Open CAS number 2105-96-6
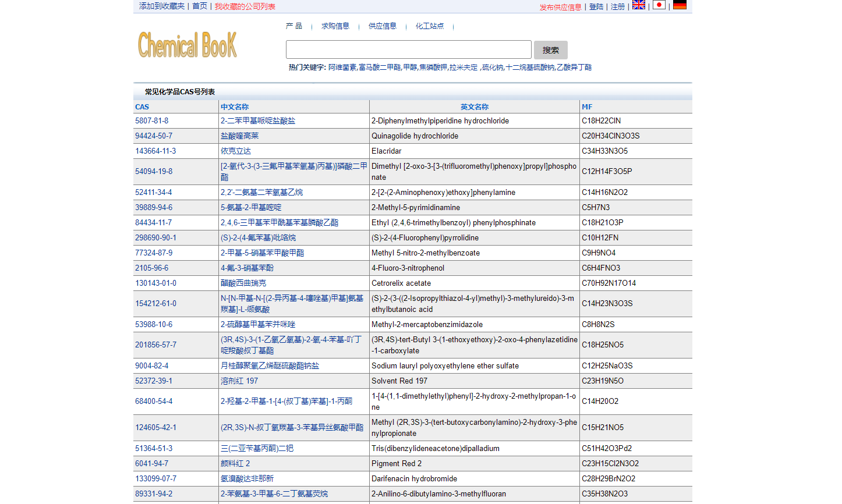Screen dimensions: 842x504 (x=151, y=268)
